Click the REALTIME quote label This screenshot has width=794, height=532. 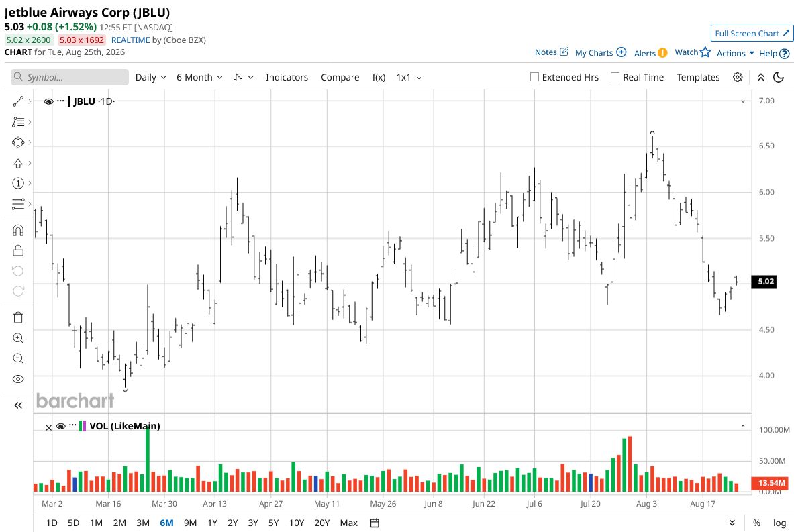(x=131, y=40)
